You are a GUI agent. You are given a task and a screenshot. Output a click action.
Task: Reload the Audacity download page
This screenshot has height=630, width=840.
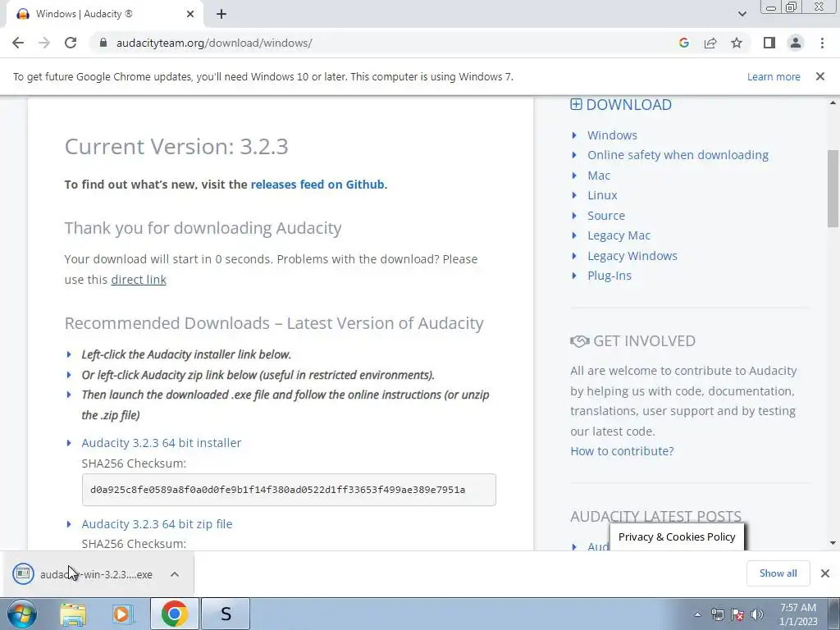click(x=71, y=43)
